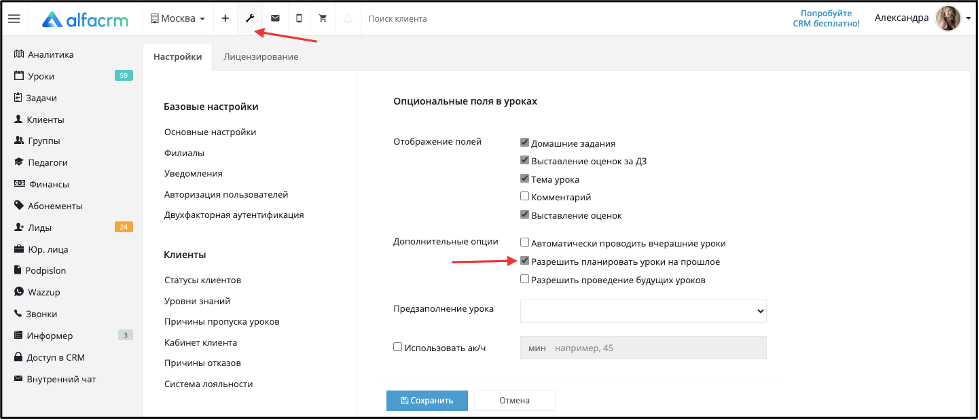Viewport: 979px width, 420px height.
Task: Click the Сохранить button
Action: (x=427, y=401)
